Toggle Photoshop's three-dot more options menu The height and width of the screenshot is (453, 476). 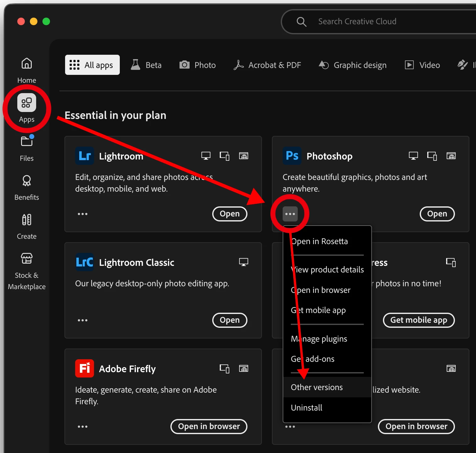[x=290, y=214]
